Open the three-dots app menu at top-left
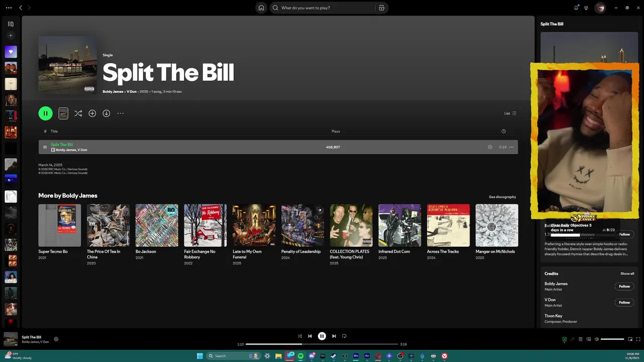This screenshot has height=362, width=644. coord(9,8)
